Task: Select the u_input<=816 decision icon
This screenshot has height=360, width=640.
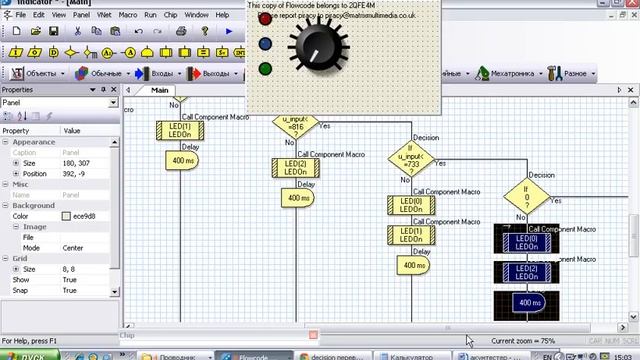Action: [296, 127]
